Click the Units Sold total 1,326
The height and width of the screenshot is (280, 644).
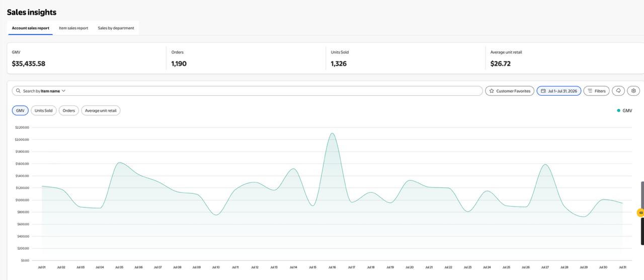point(339,63)
